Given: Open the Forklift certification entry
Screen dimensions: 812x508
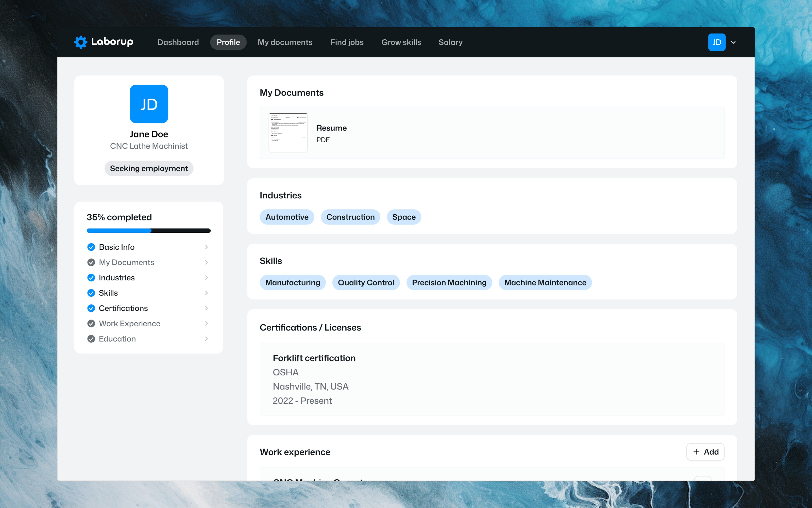Looking at the screenshot, I should [492, 379].
